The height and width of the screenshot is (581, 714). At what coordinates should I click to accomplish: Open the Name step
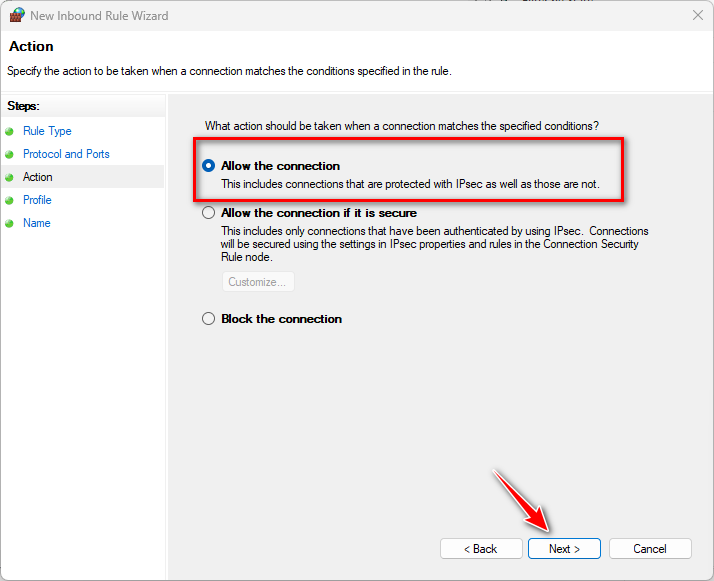(x=37, y=223)
